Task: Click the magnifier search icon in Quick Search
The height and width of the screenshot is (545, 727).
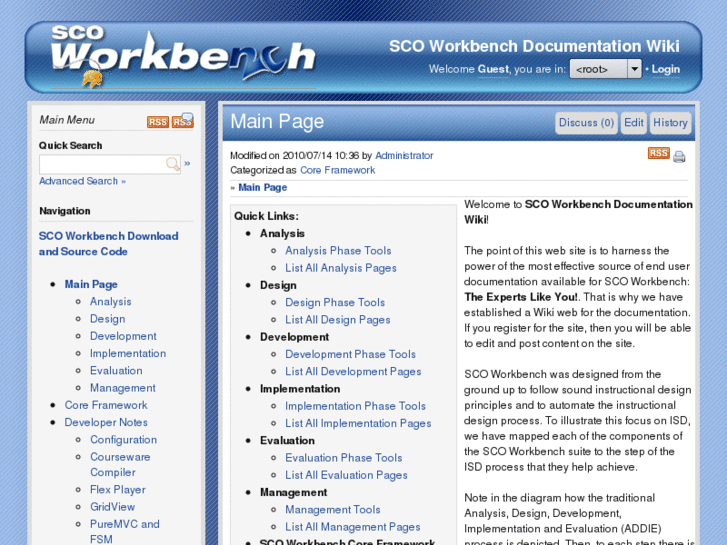Action: tap(172, 163)
